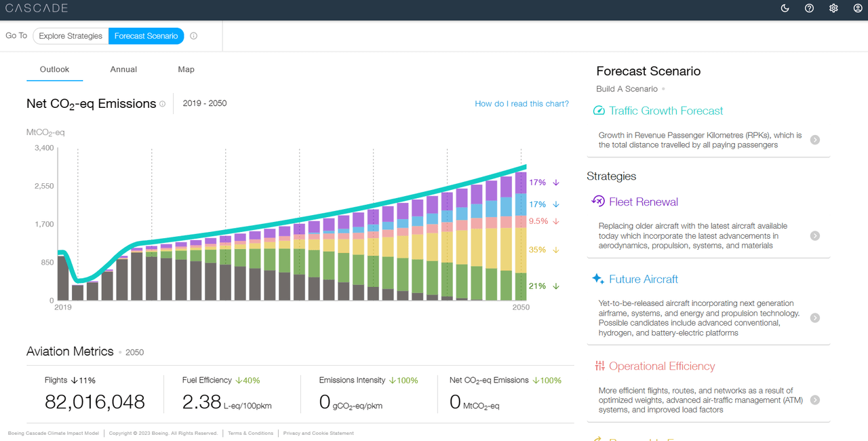Screen dimensions: 868x441
Task: Toggle dark mode with the moon icon
Action: [x=785, y=8]
